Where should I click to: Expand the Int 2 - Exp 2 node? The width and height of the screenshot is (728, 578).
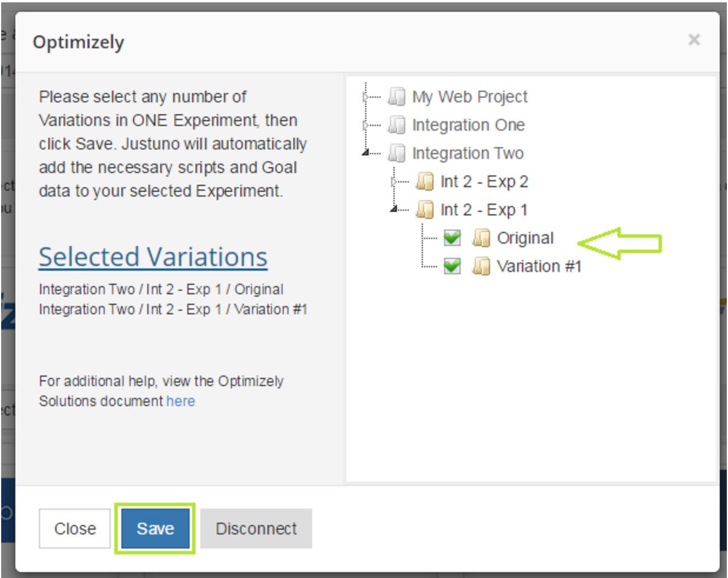pos(393,181)
